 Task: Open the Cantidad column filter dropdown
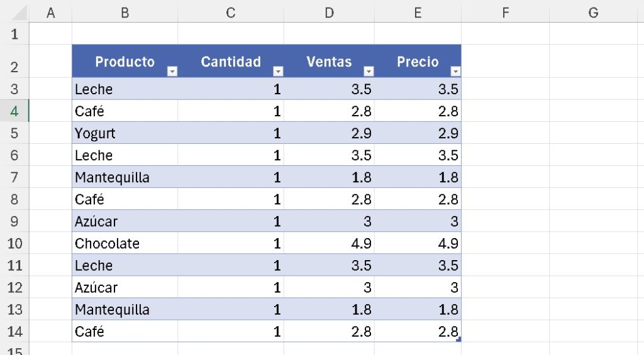278,72
